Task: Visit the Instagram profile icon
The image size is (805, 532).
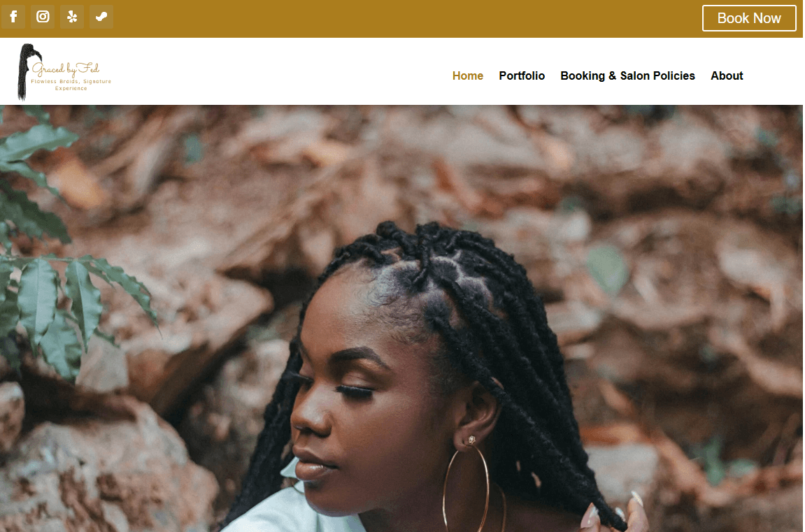Action: coord(43,17)
